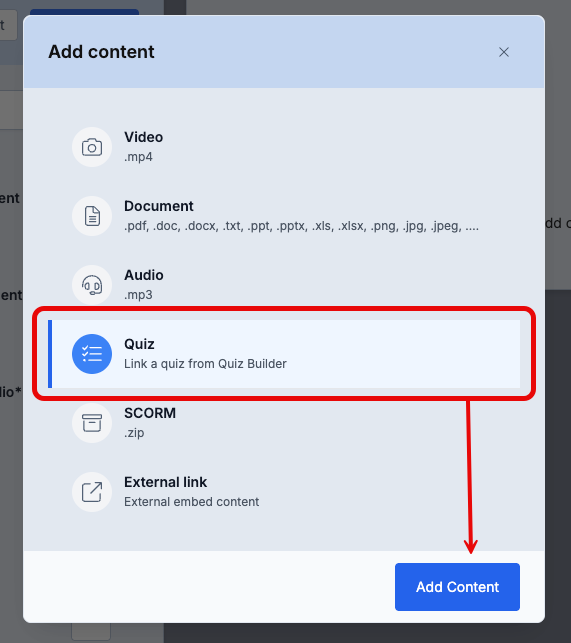Pick the Audio .mp3 option

point(284,285)
